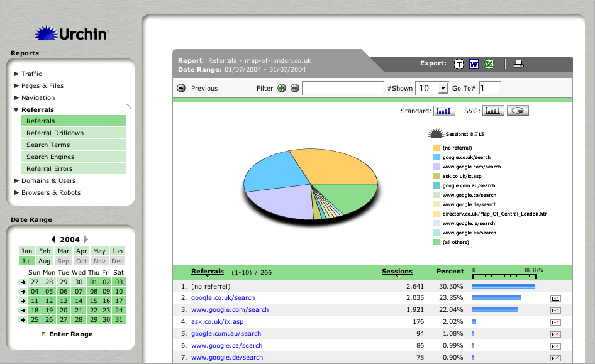
Task: Toggle the Enter Range radio button
Action: tap(43, 334)
